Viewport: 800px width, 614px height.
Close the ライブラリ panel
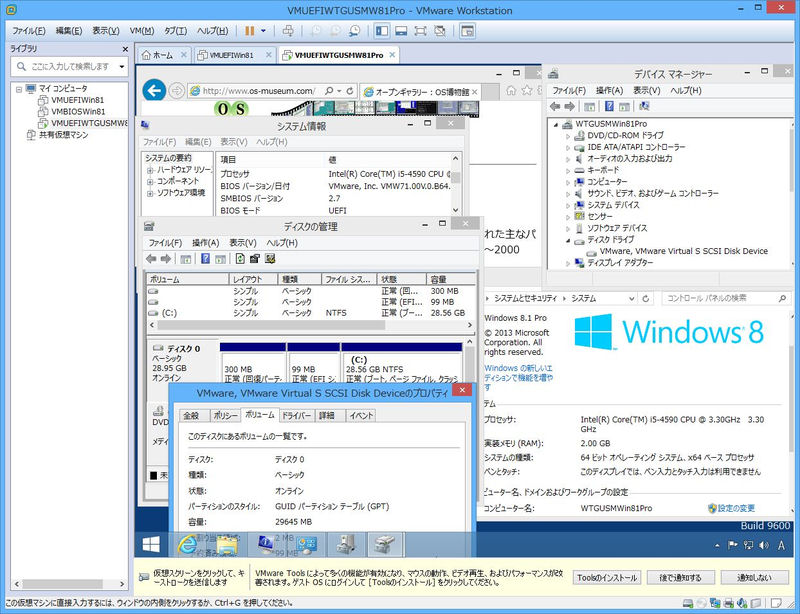[x=125, y=49]
